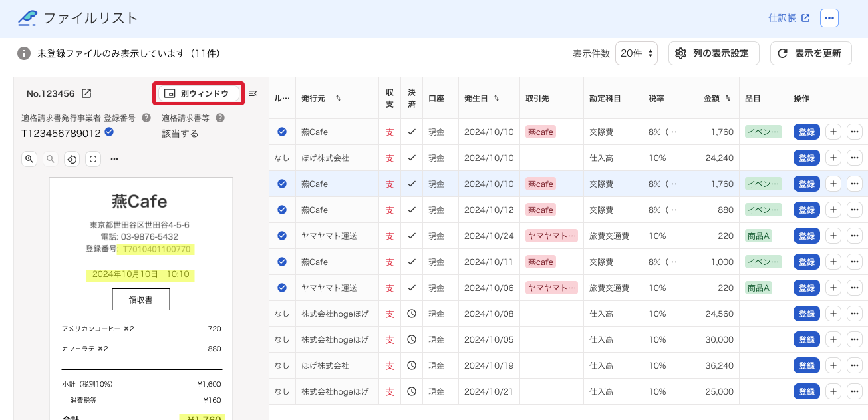Select 商品A tag on 2024/10/06 row
868x420 pixels.
(x=759, y=288)
